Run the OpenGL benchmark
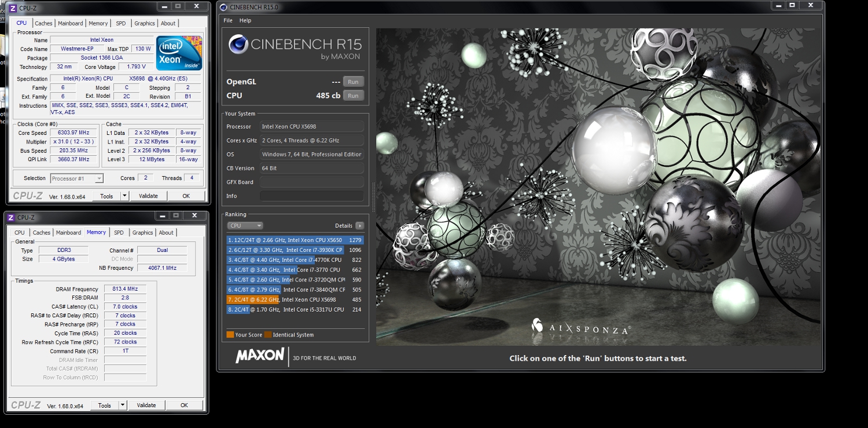This screenshot has height=428, width=868. point(353,82)
